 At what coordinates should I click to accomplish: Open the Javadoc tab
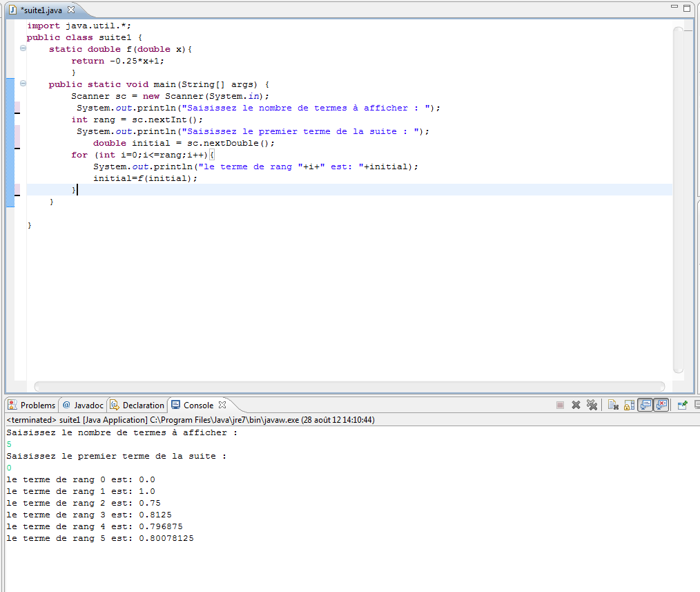point(84,405)
